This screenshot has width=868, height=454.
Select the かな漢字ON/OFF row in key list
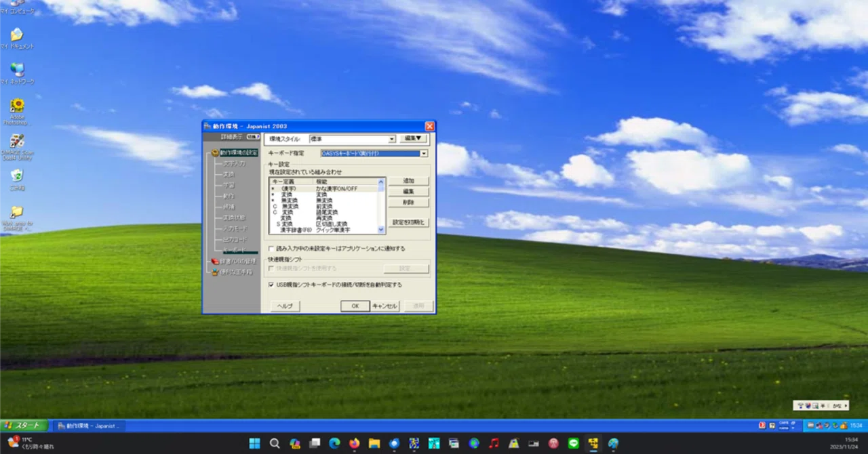click(324, 189)
